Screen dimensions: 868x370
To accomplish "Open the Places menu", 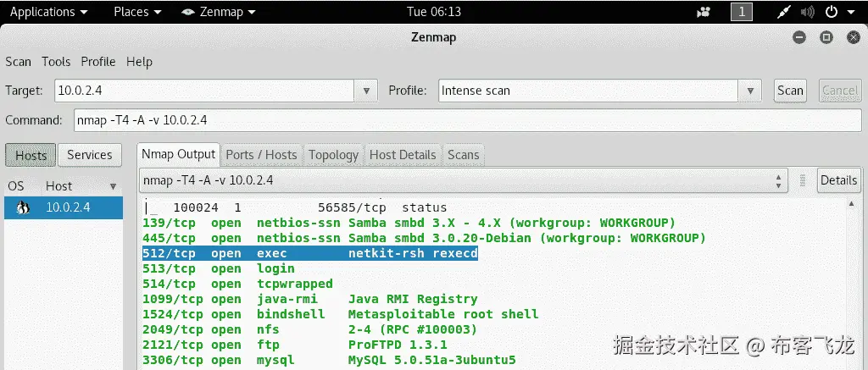I will [x=137, y=12].
